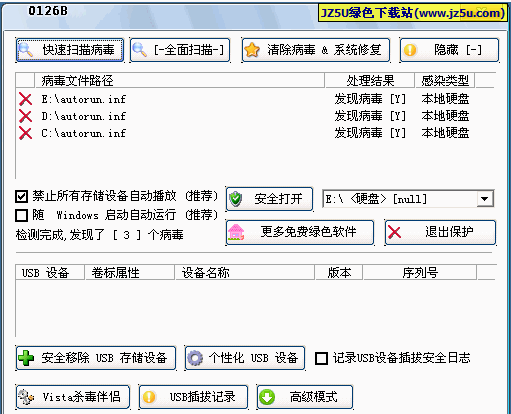Image resolution: width=511 pixels, height=414 pixels.
Task: Click the 处理结果 column header
Action: click(x=370, y=81)
